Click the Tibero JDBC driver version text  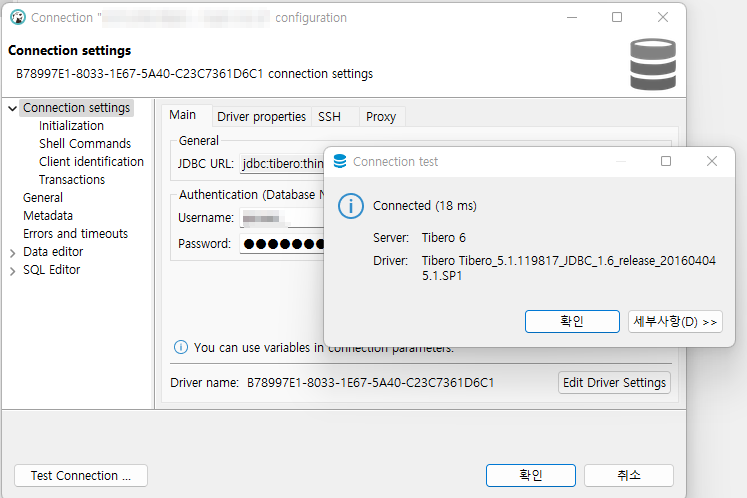568,268
